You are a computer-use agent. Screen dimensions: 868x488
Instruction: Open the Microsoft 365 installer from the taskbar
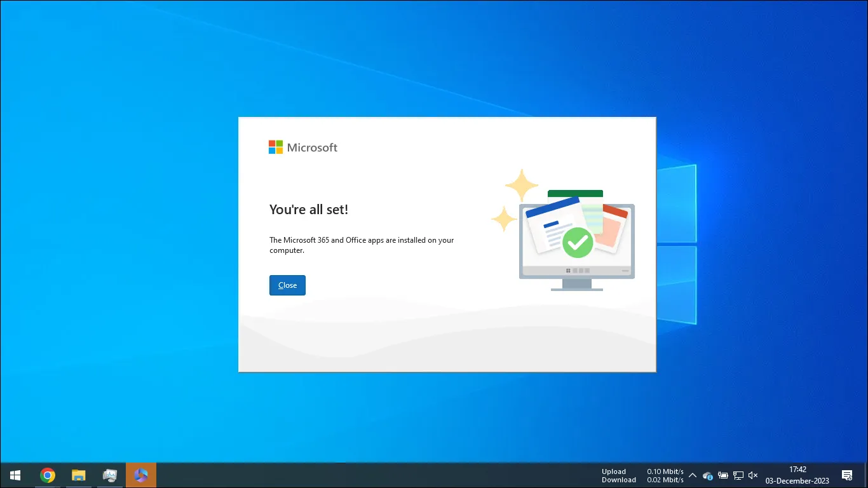(140, 475)
